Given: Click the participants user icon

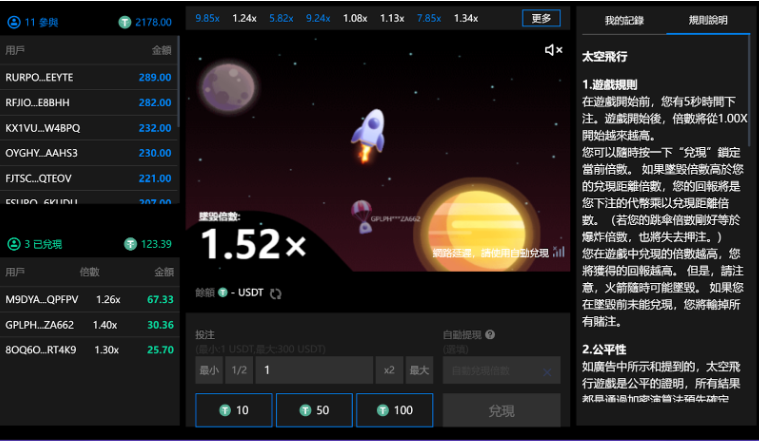Looking at the screenshot, I should pos(14,21).
